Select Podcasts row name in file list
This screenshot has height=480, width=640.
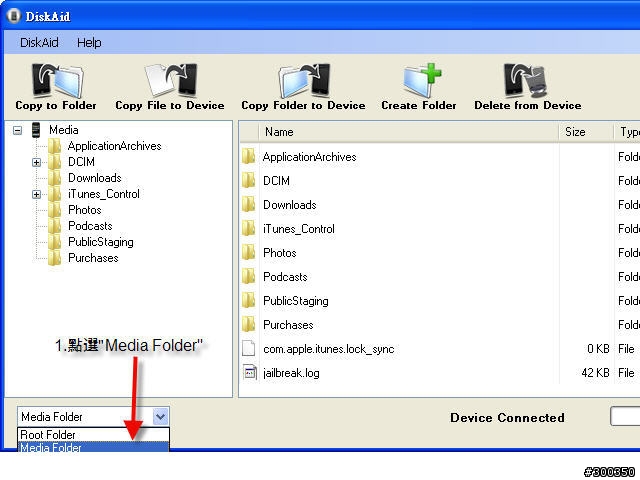coord(285,277)
